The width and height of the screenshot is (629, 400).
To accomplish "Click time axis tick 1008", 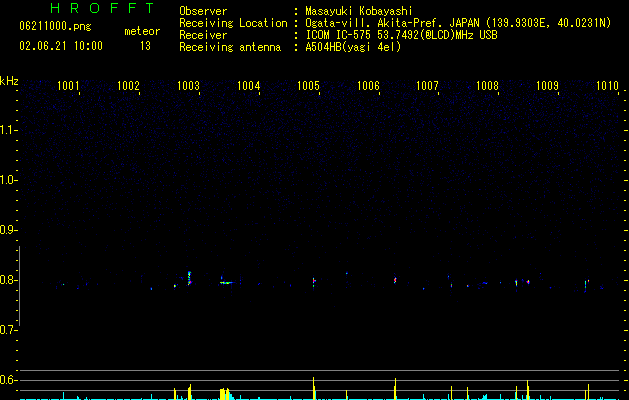I will point(487,86).
